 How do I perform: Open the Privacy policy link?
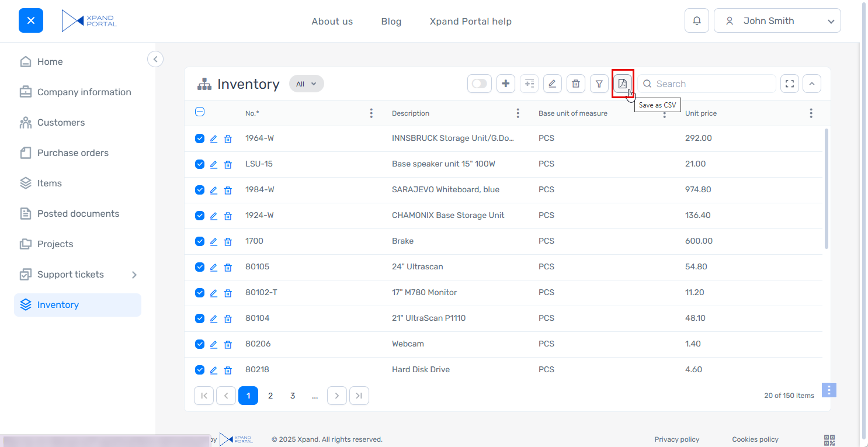pos(676,439)
